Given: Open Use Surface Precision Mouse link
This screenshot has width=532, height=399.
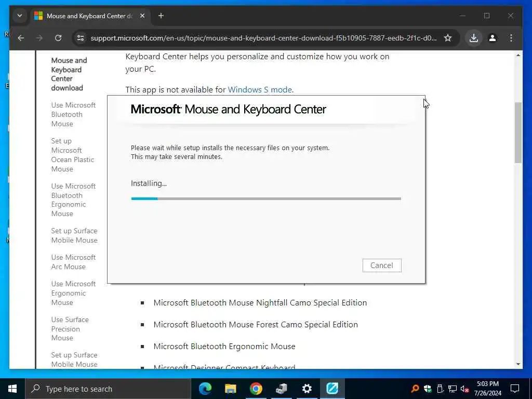Looking at the screenshot, I should (70, 329).
